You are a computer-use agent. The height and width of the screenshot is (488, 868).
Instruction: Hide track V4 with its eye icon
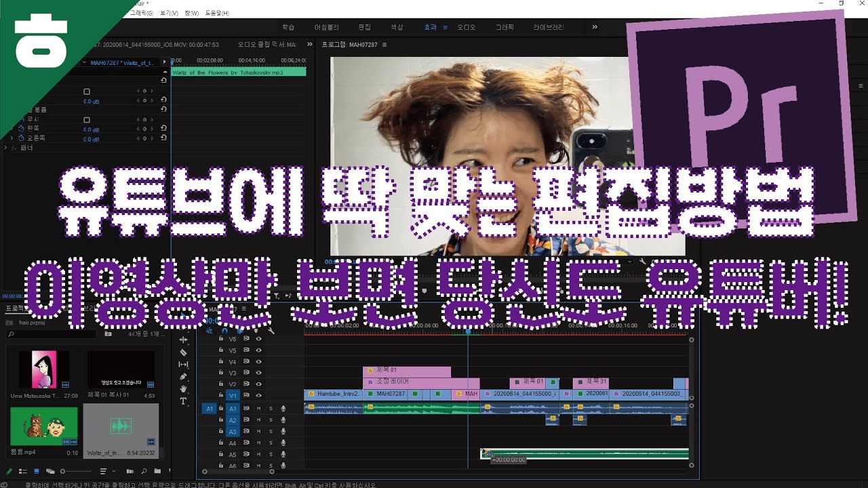pos(258,361)
